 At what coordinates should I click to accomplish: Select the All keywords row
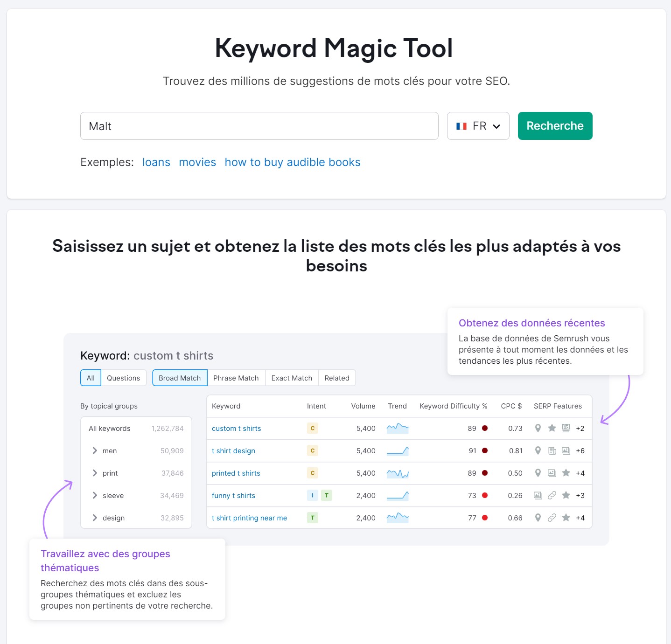136,428
